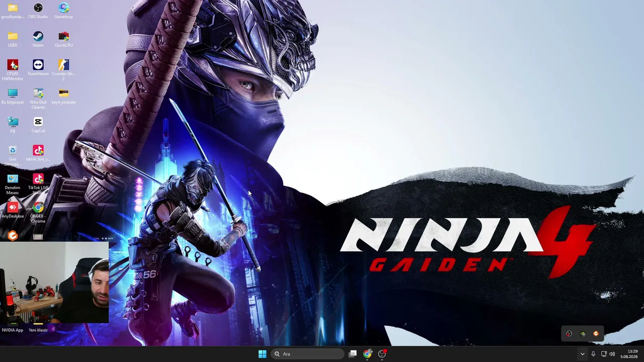
Task: Click the NVIDIA icon in the tray overflow
Action: tap(583, 334)
